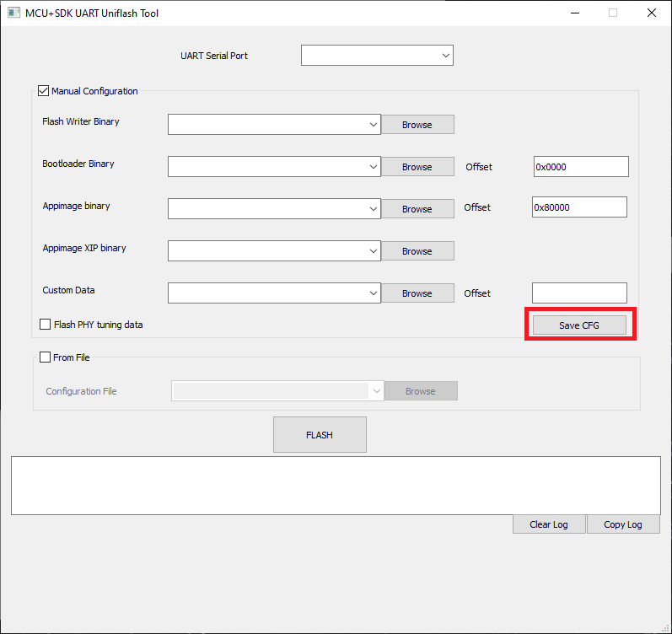Edit the Appimage binary offset field

(578, 207)
